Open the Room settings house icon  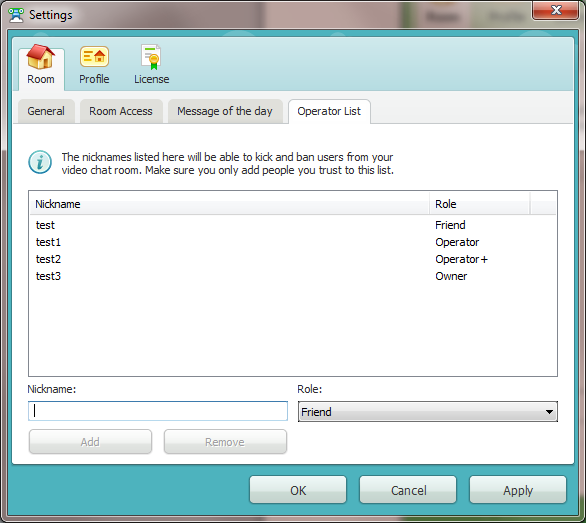(40, 57)
